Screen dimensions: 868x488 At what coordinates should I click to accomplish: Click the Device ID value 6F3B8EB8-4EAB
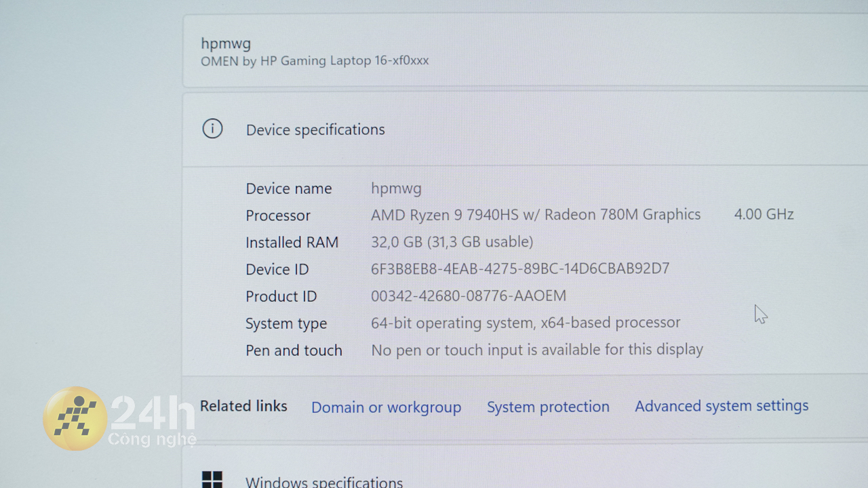(520, 268)
